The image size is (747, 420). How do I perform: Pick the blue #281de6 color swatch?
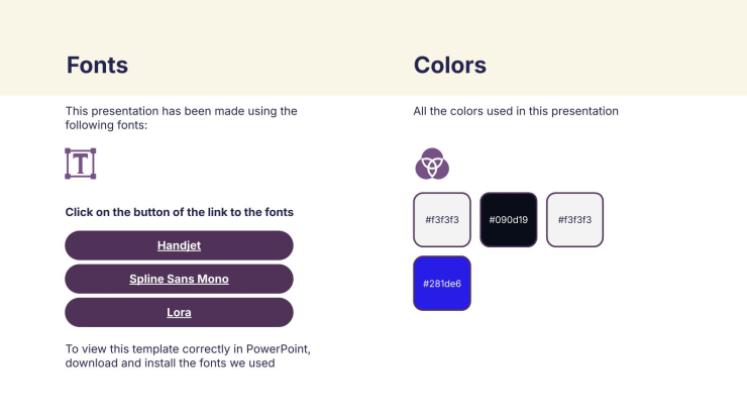point(442,283)
